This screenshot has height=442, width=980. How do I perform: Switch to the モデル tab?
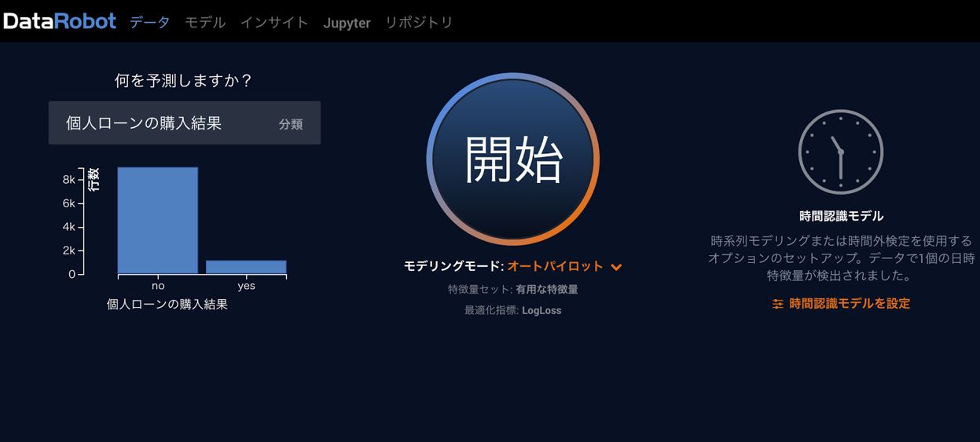pyautogui.click(x=205, y=22)
